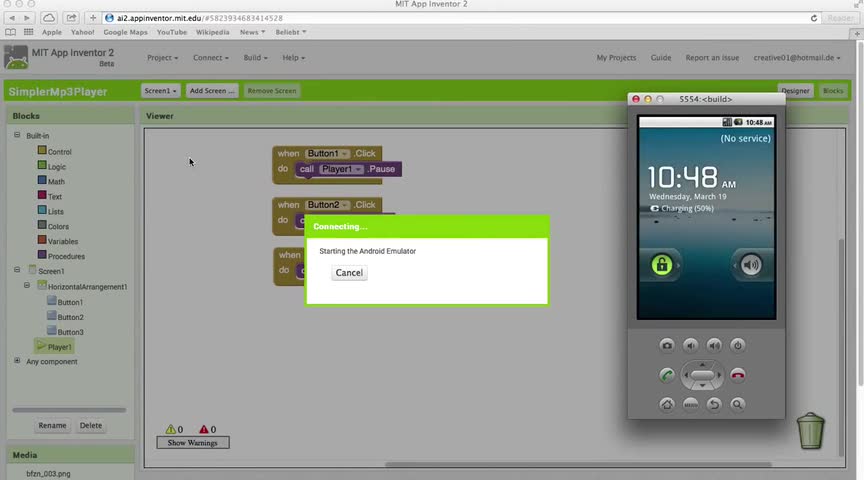Open My Projects link
Viewport: 864px width, 480px height.
(x=616, y=58)
